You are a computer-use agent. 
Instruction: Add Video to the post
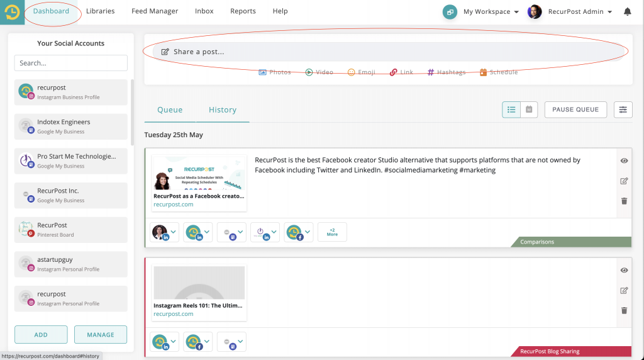[x=319, y=72]
